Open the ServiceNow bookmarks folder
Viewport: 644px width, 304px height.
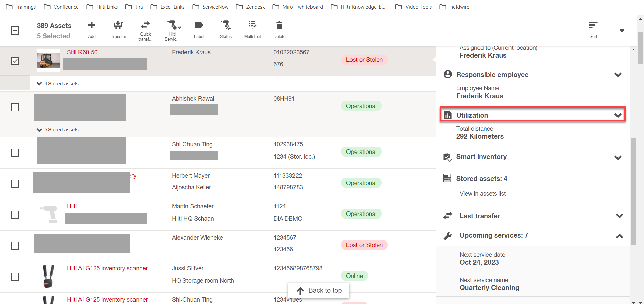click(x=211, y=7)
